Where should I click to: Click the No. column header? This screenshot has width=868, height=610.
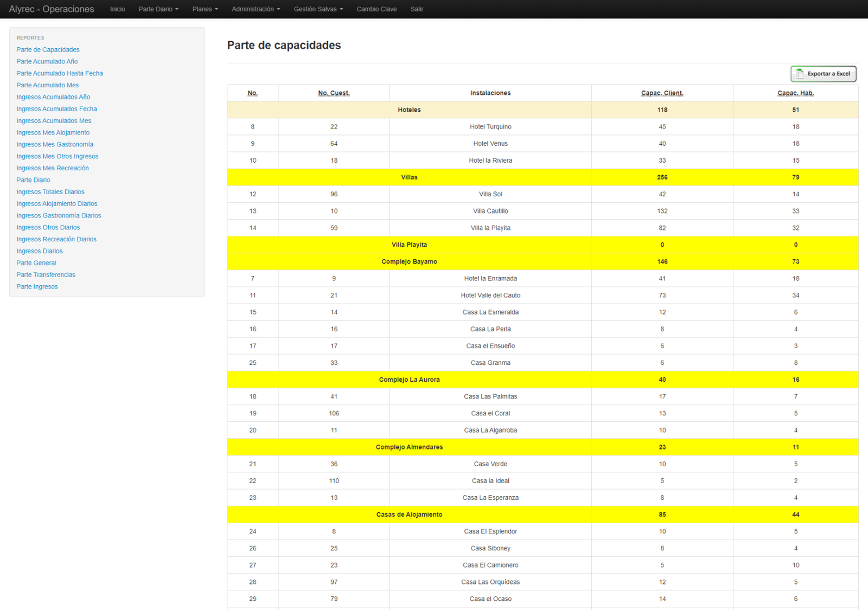pyautogui.click(x=253, y=93)
